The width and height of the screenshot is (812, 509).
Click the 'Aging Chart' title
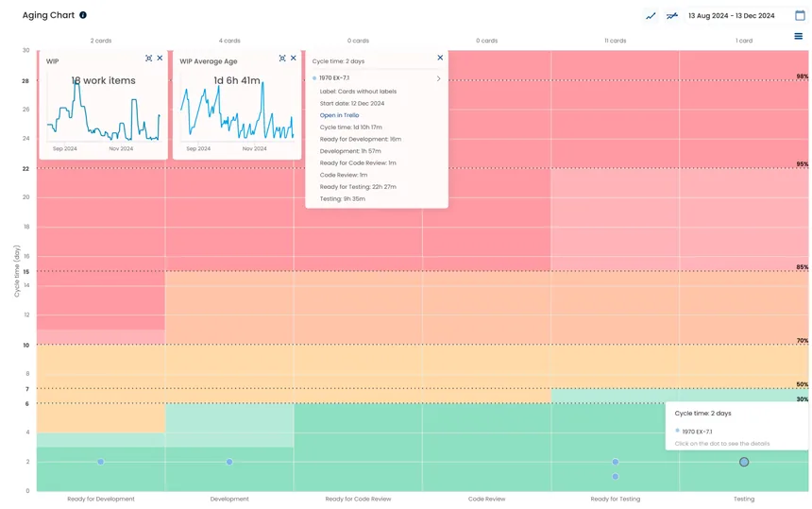(48, 15)
